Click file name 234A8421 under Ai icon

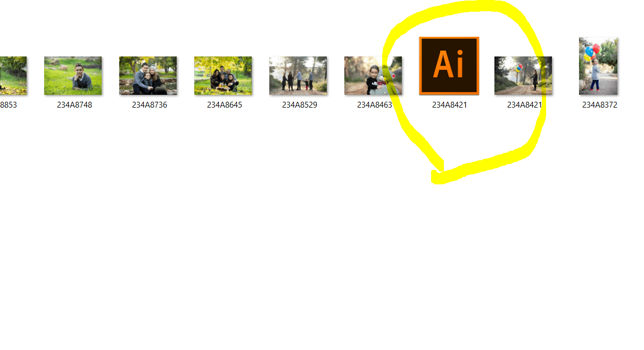tap(450, 105)
